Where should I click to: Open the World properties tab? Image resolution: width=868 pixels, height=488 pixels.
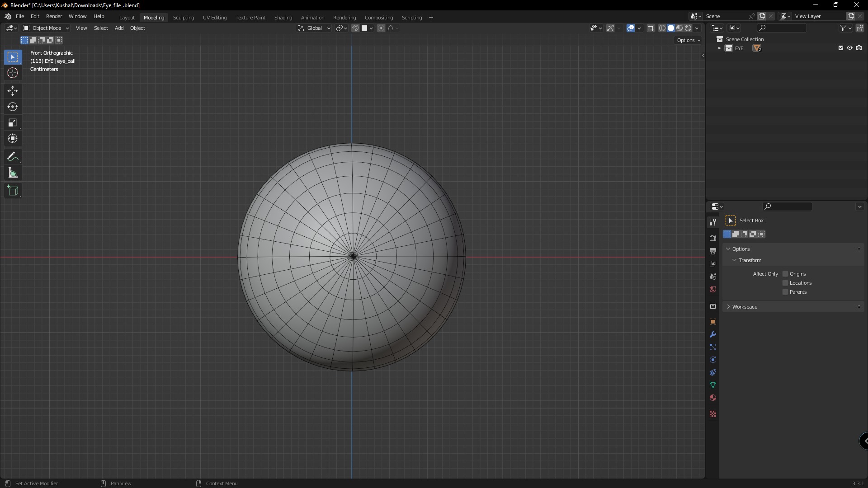click(713, 289)
